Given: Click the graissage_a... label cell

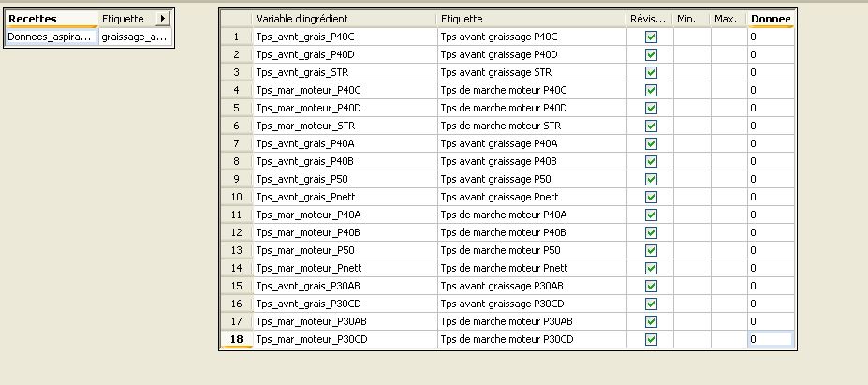Looking at the screenshot, I should [x=135, y=37].
